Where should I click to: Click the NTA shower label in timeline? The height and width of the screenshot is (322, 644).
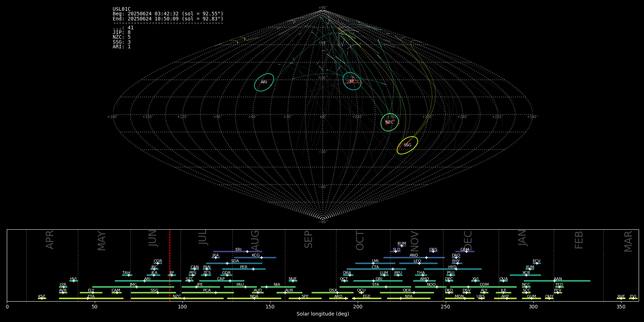coord(409,297)
